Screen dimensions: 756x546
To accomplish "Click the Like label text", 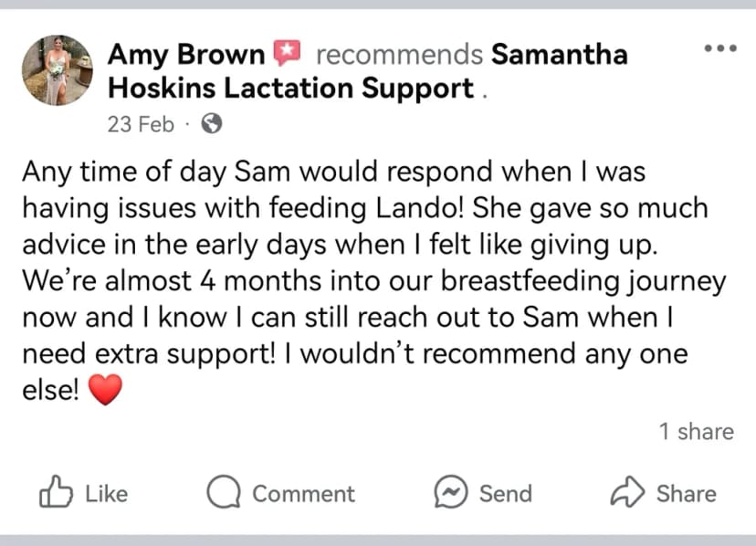I will tap(107, 494).
